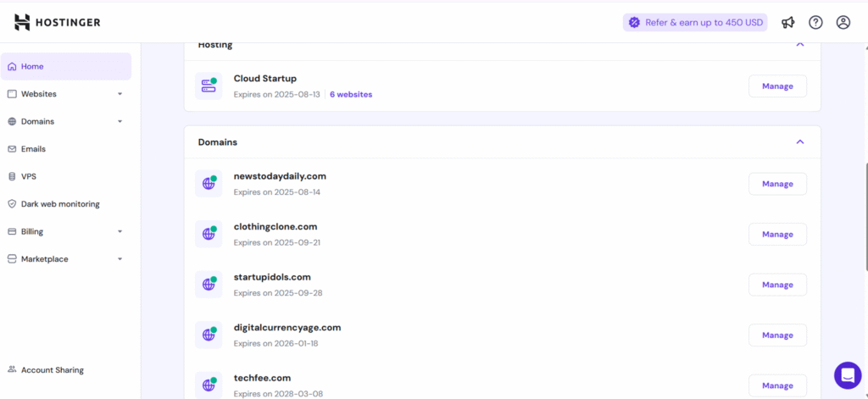Click Refer & earn up to 450 USD

click(695, 22)
